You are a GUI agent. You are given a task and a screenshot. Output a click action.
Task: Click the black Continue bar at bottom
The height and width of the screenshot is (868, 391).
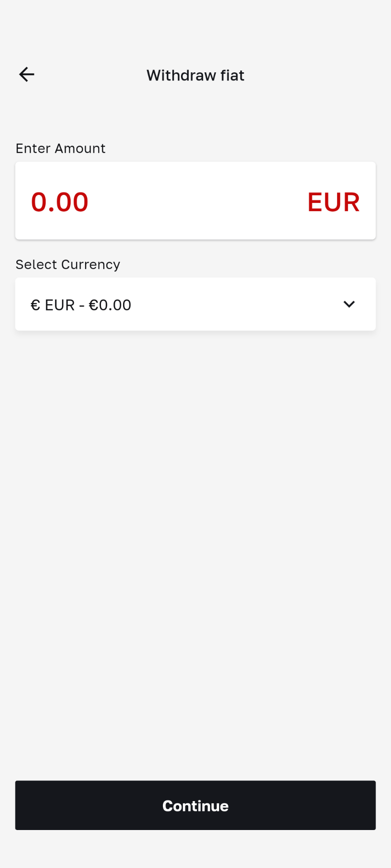[195, 805]
